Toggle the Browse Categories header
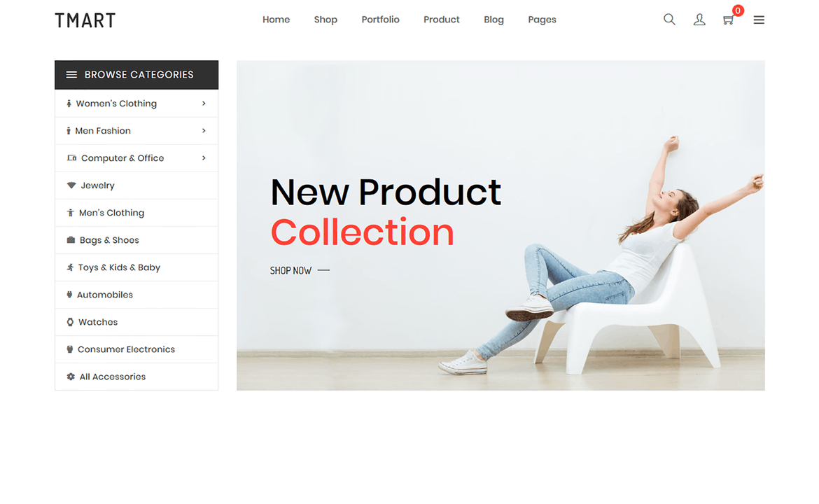819x504 pixels. (136, 75)
